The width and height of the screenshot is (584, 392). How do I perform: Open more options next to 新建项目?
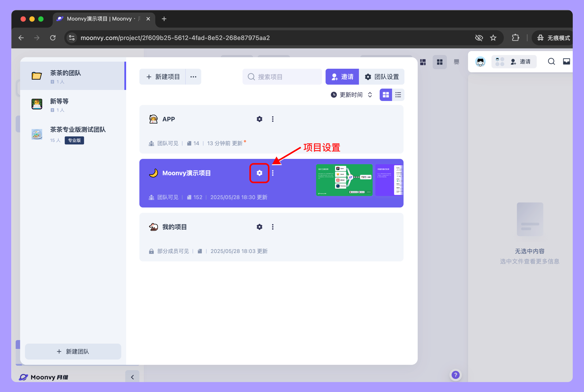coord(193,77)
